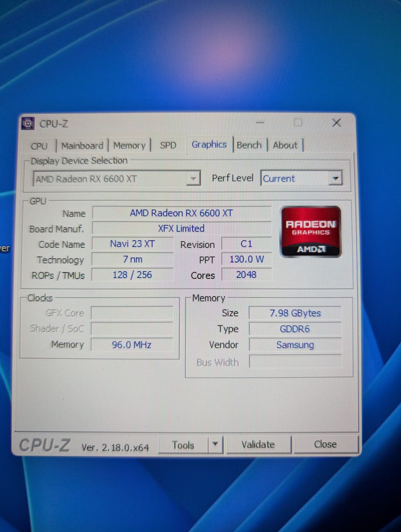Image resolution: width=401 pixels, height=532 pixels.
Task: Click the empty Bus Width field
Action: [295, 362]
